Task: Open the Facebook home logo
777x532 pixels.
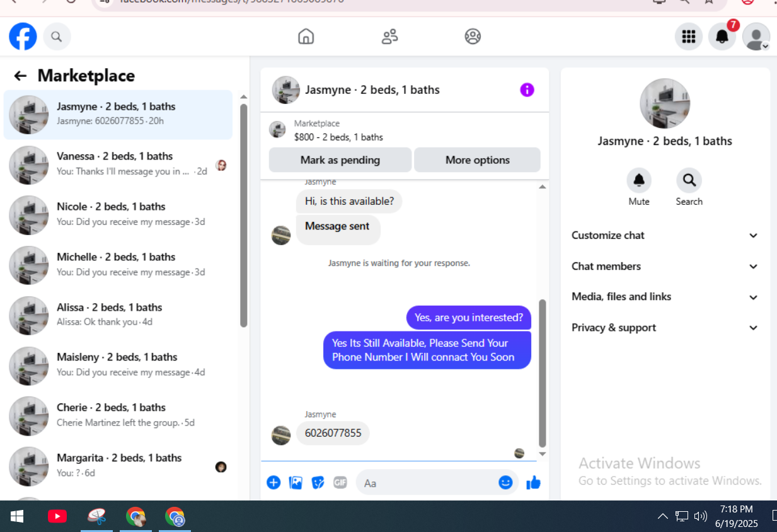Action: click(x=23, y=37)
